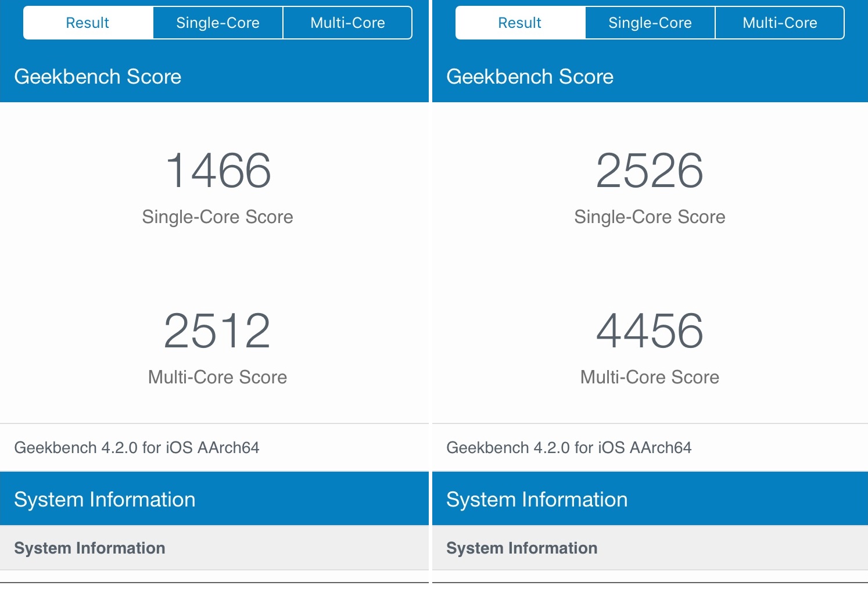Click left Geekbench Score heading
The height and width of the screenshot is (589, 868).
pyautogui.click(x=98, y=77)
